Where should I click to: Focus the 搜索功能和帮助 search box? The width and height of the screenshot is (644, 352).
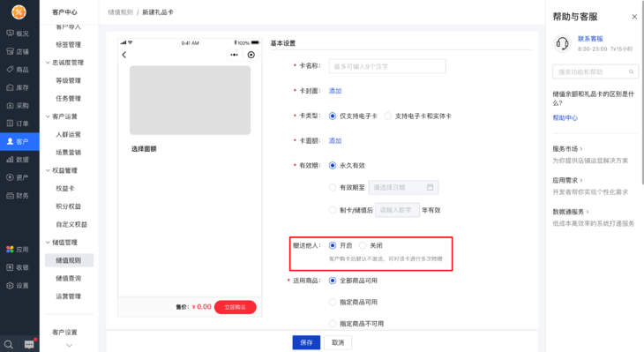click(x=595, y=71)
